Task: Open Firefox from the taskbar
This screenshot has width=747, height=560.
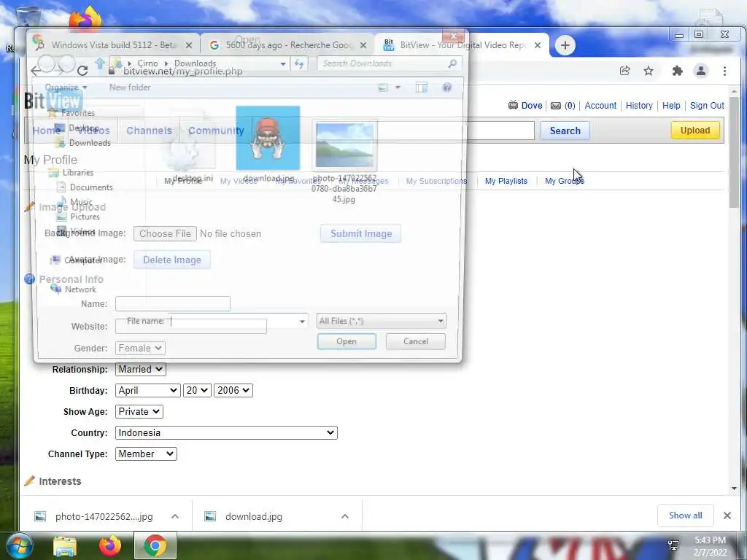Action: [x=109, y=545]
